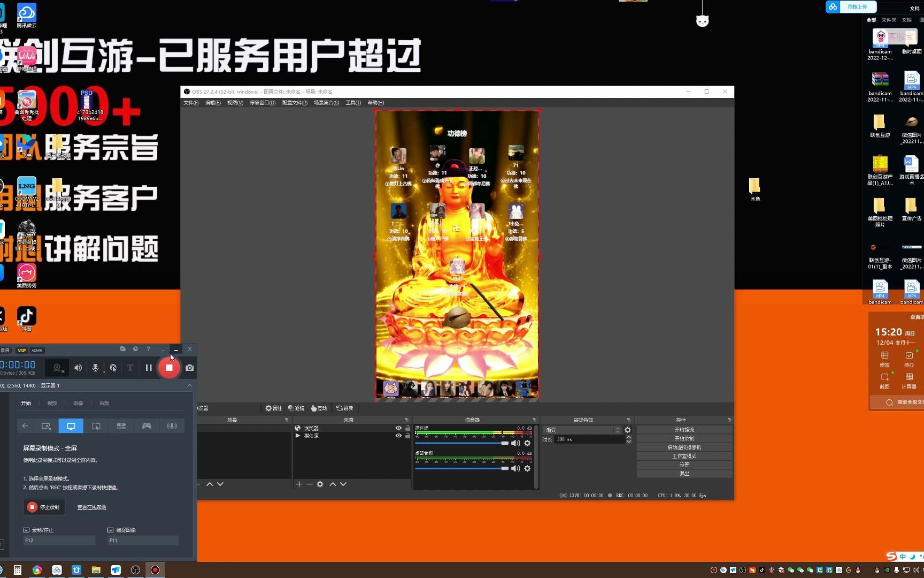
Task: Open 桌面音频 mixer settings gear
Action: (527, 468)
